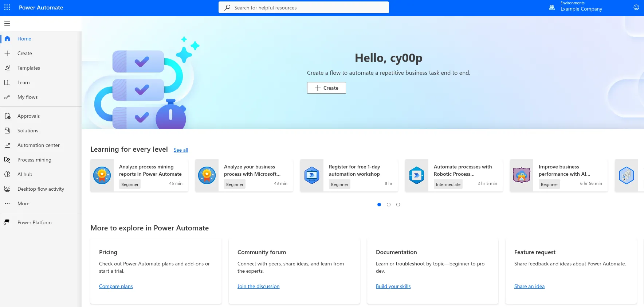This screenshot has width=644, height=307.
Task: Click the Templates icon in the sidebar
Action: pyautogui.click(x=7, y=68)
